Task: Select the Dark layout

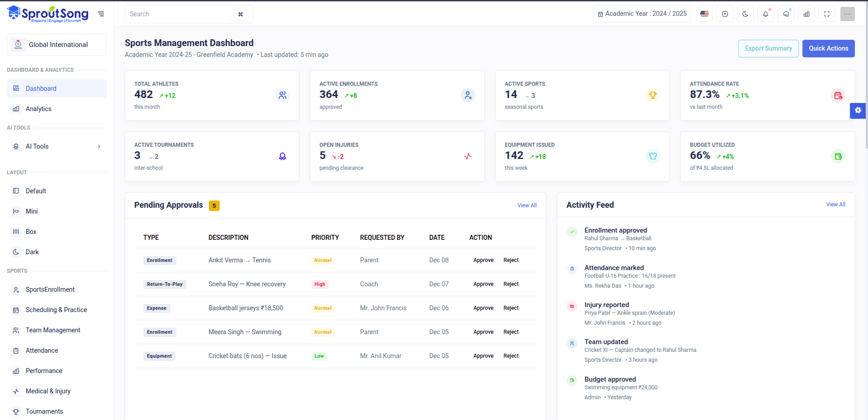Action: click(57, 252)
